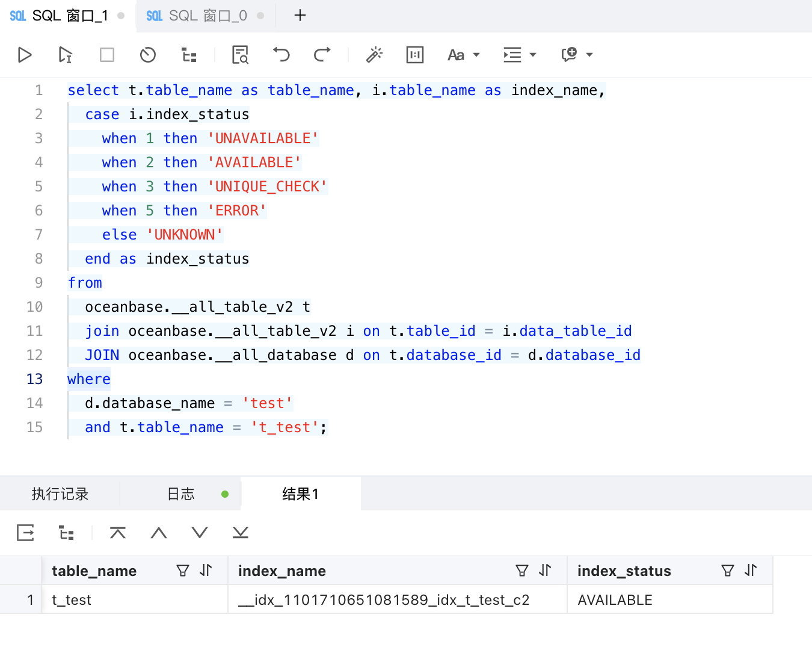Jump to first result row
The height and width of the screenshot is (650, 812).
(x=118, y=533)
